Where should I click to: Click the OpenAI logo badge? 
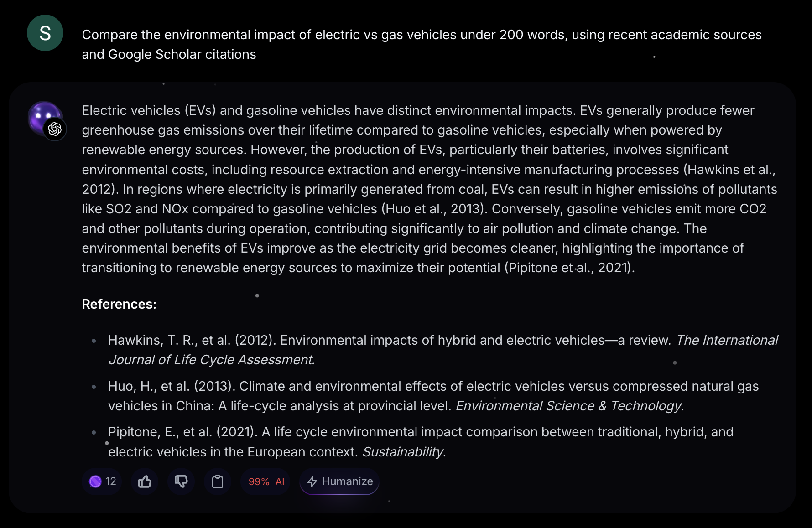[x=55, y=129]
